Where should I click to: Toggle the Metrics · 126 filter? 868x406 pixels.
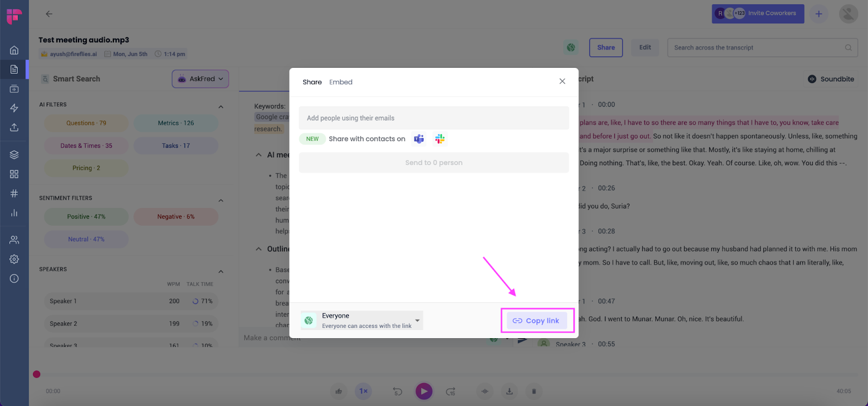176,123
